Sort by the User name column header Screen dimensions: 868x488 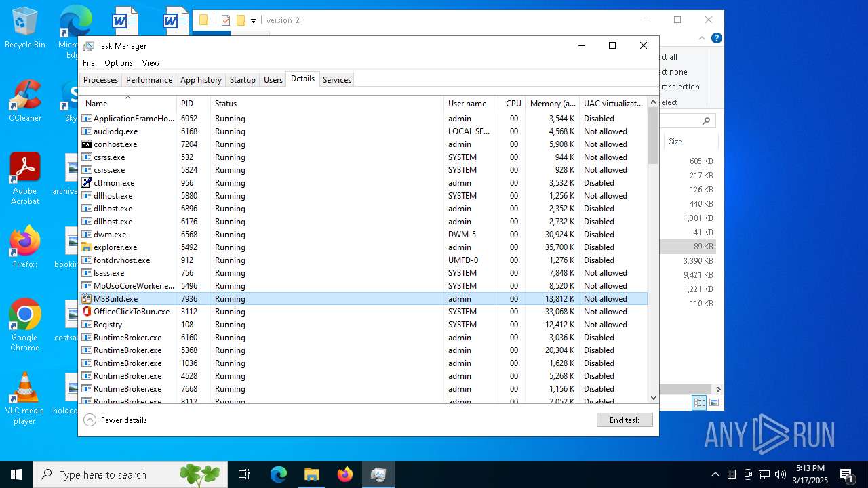[x=471, y=104]
